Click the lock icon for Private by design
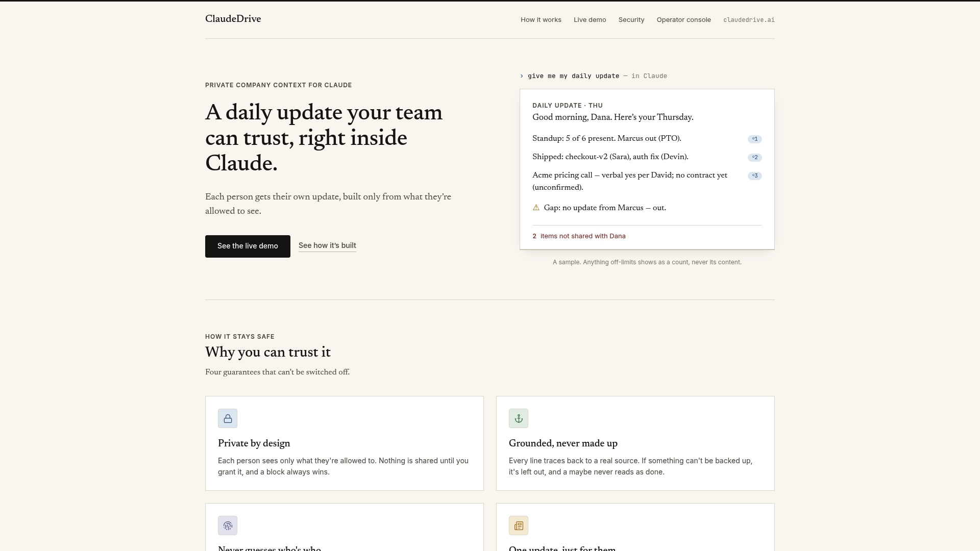The height and width of the screenshot is (551, 980). click(x=228, y=418)
